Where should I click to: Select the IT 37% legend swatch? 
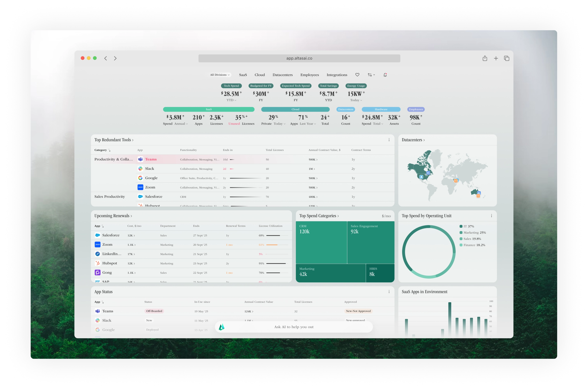tap(461, 226)
